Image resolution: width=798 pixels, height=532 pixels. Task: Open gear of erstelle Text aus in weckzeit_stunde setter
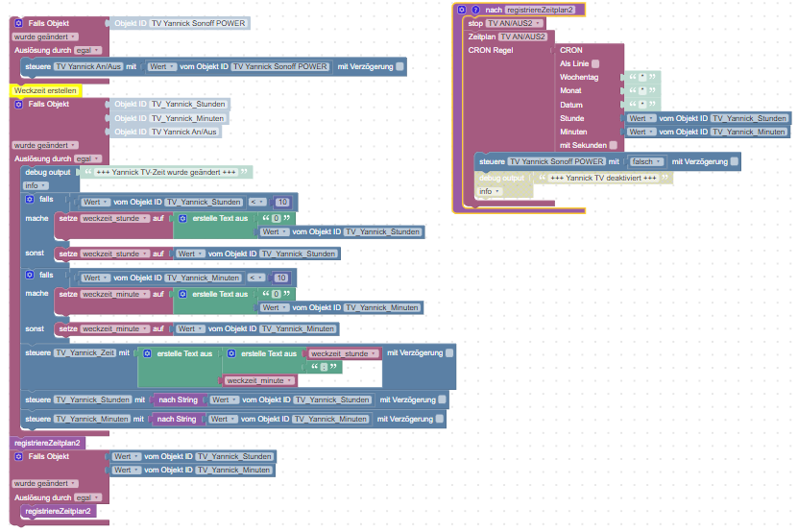(182, 218)
